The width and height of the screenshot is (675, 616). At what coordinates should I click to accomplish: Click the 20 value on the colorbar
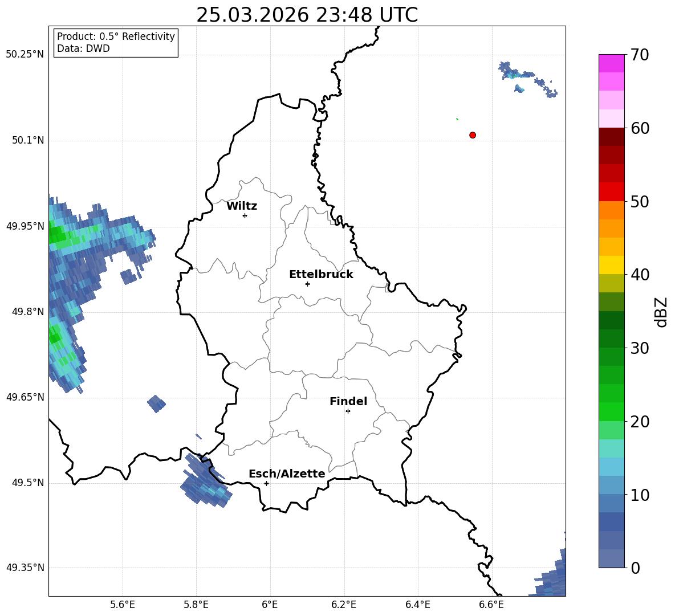coord(639,421)
